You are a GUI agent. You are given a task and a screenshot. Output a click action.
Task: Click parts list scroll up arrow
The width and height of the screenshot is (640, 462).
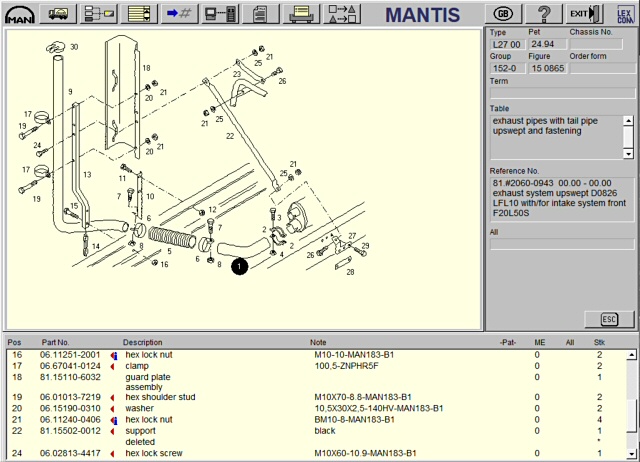(631, 355)
